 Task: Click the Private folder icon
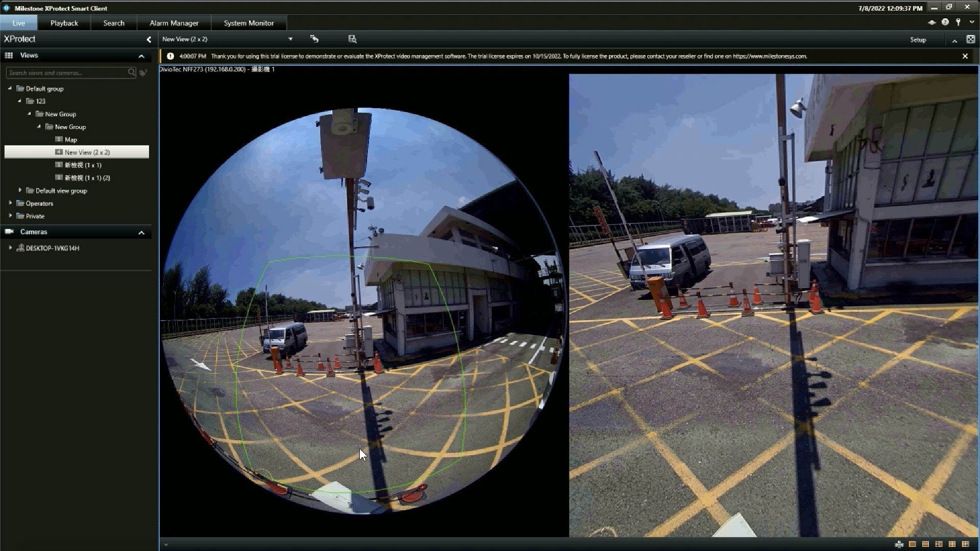coord(20,216)
